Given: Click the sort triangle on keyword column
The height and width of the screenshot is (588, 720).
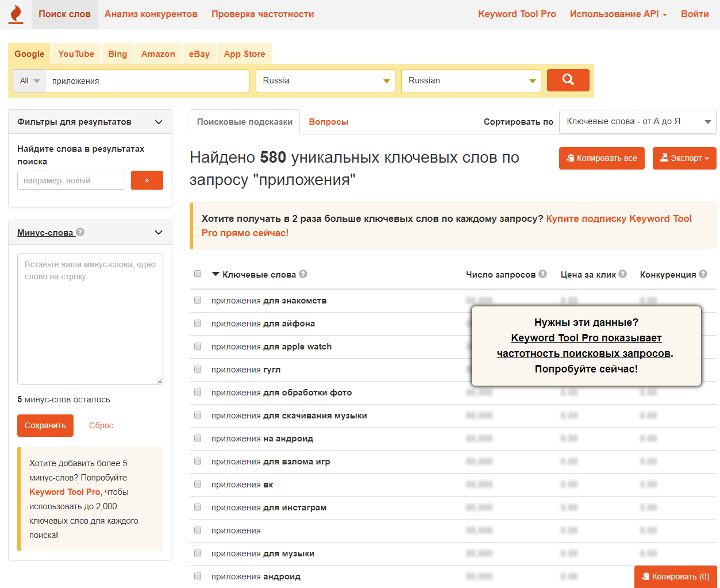Looking at the screenshot, I should 215,274.
